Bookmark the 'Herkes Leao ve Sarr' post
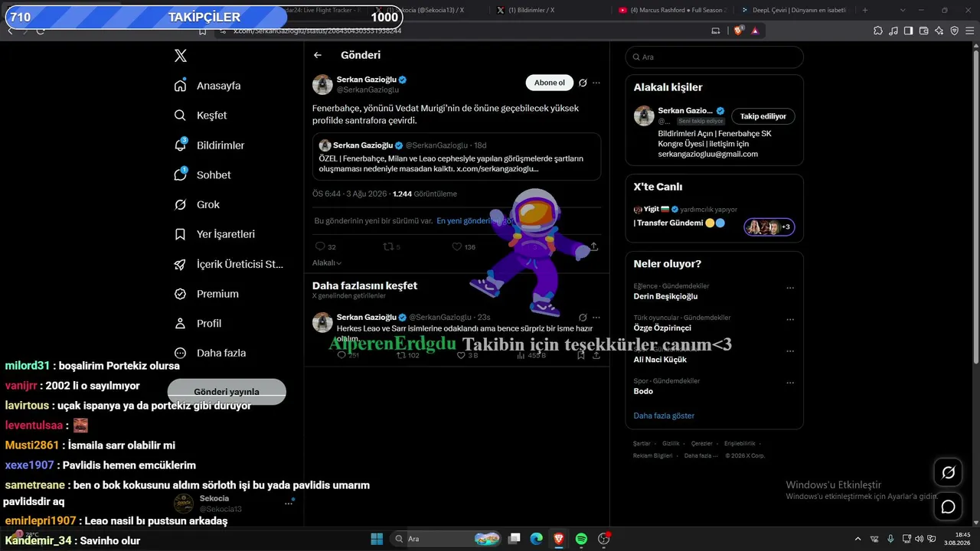Viewport: 980px width, 551px height. point(581,355)
